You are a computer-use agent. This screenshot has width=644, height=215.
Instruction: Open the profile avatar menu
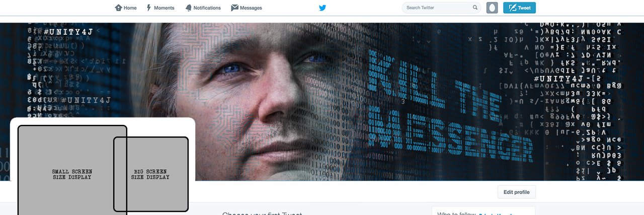[492, 8]
